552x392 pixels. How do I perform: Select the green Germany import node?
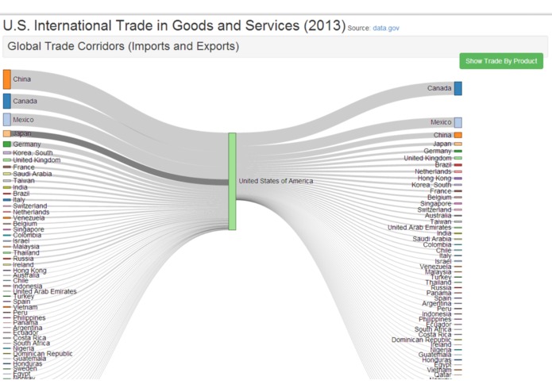pyautogui.click(x=7, y=144)
